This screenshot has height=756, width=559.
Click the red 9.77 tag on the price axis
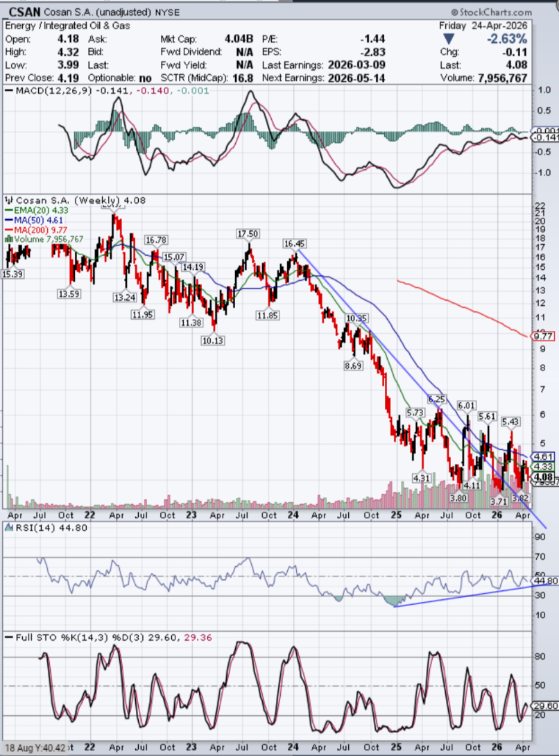point(544,336)
